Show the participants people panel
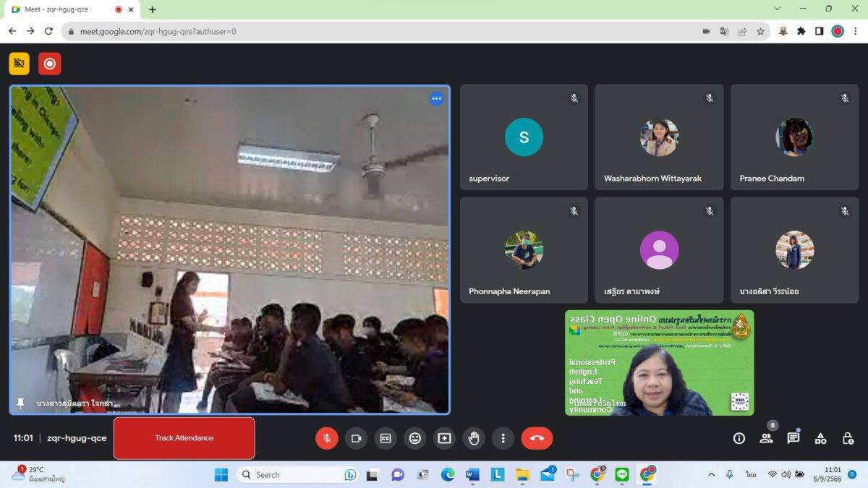Image resolution: width=868 pixels, height=488 pixels. (766, 438)
